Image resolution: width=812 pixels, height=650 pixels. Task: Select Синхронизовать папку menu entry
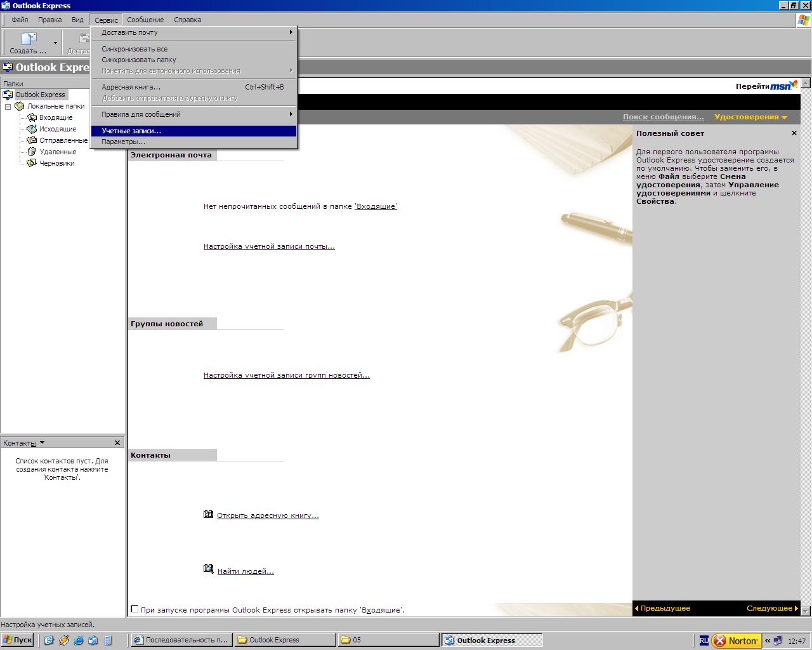point(194,60)
